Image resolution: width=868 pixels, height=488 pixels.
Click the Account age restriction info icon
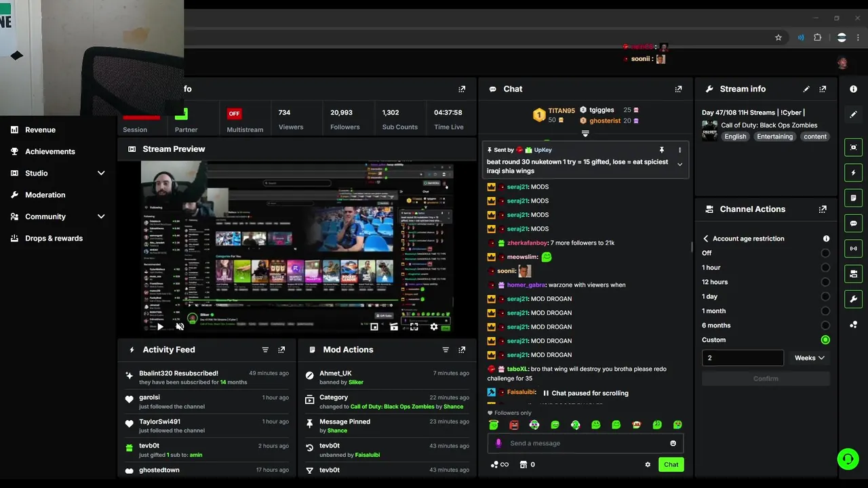826,239
